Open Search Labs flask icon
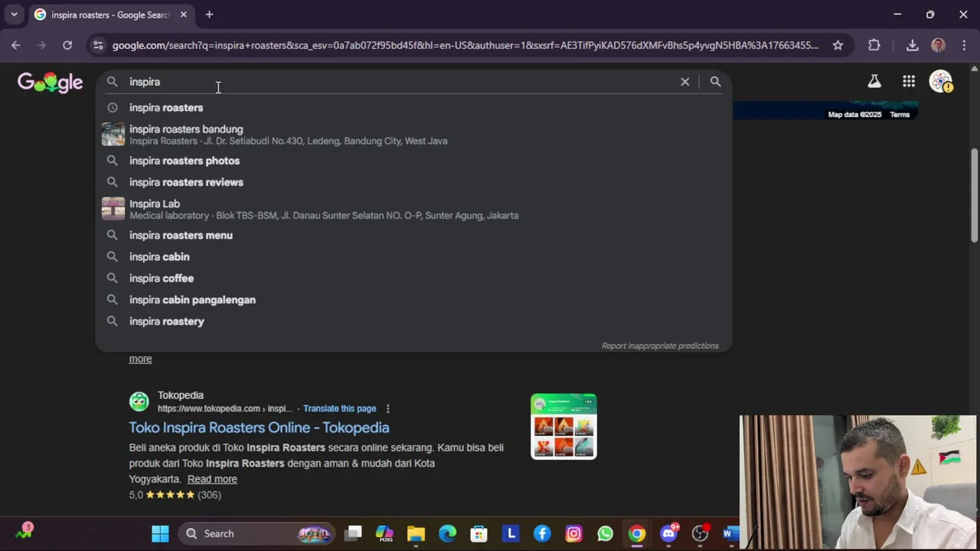This screenshot has height=551, width=980. (874, 81)
